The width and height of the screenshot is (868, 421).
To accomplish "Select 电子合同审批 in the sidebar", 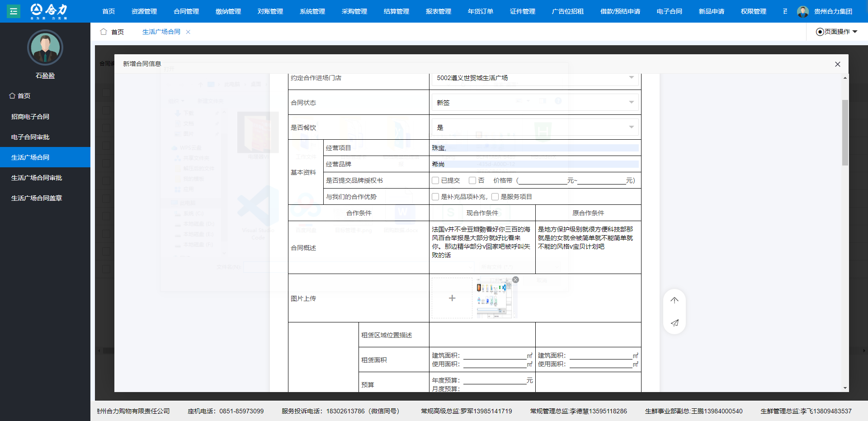I will [30, 137].
